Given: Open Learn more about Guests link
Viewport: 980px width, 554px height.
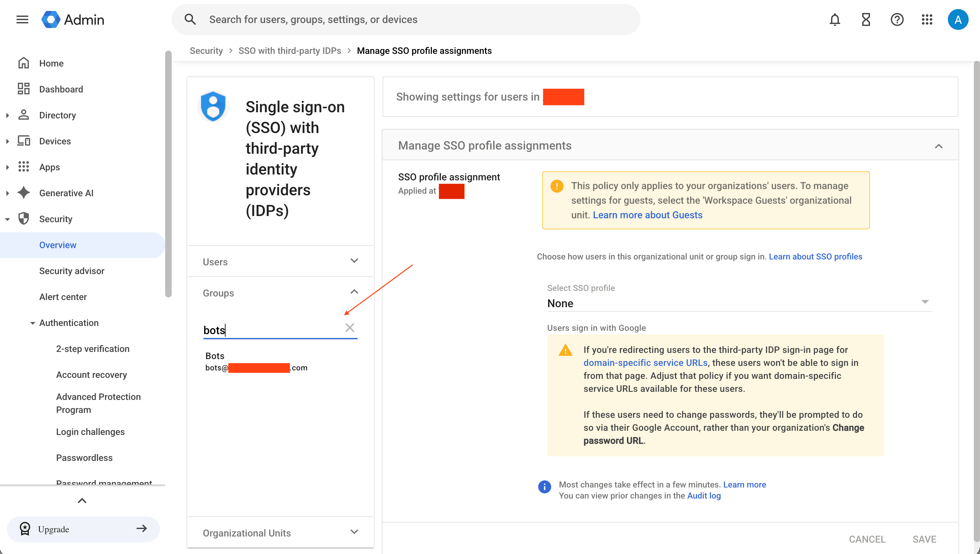Looking at the screenshot, I should (x=647, y=215).
